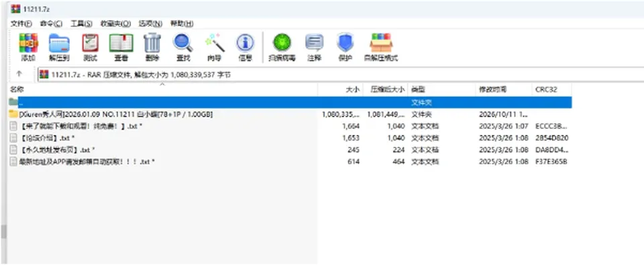Click archive icon in the address bar

(44, 74)
